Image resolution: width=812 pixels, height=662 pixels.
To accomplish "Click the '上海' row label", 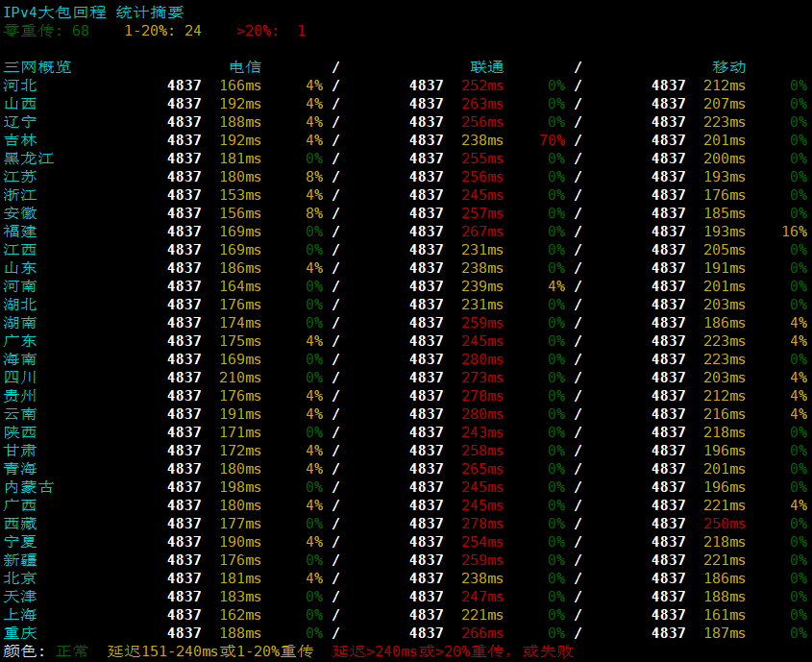I will tap(20, 614).
